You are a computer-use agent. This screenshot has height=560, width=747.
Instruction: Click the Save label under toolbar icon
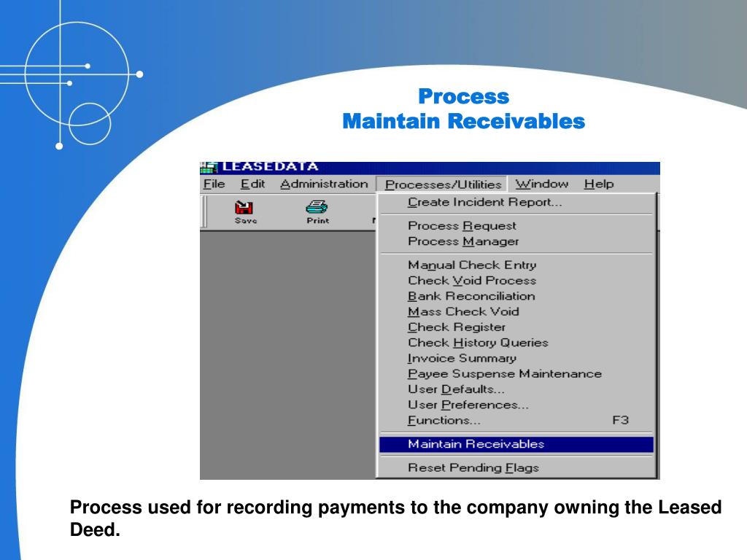246,221
